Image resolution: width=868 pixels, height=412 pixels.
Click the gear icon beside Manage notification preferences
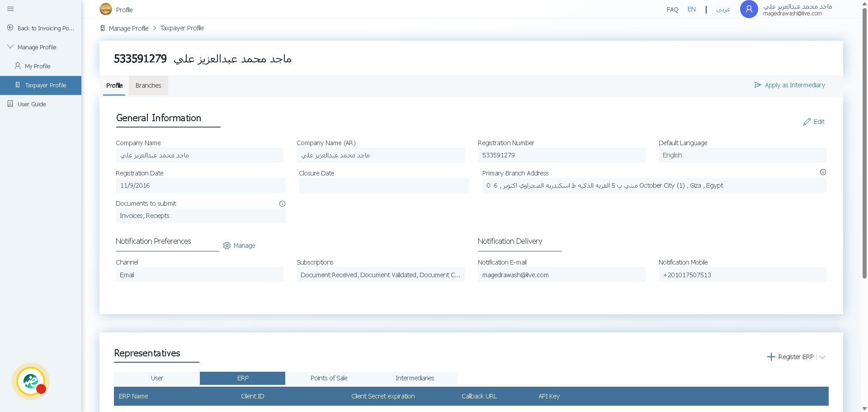[226, 245]
